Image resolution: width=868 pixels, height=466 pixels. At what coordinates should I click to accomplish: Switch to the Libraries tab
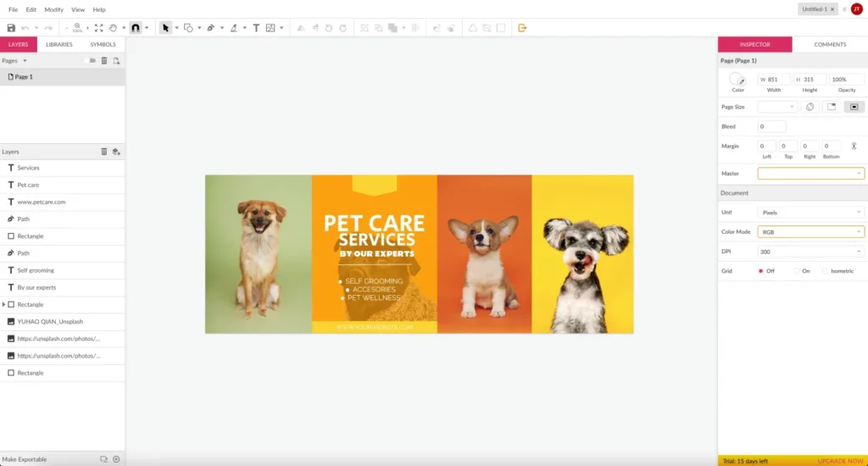click(59, 44)
